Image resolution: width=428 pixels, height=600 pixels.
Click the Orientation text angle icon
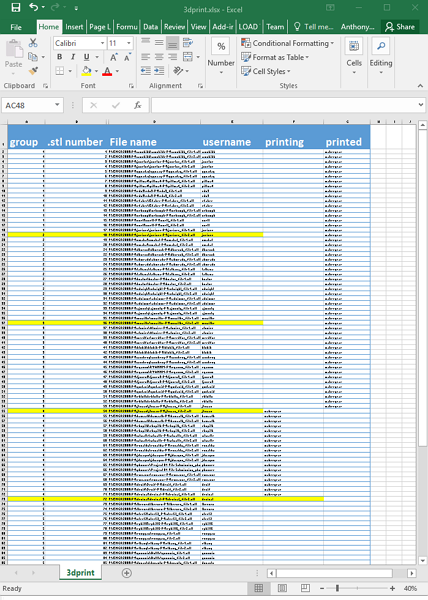178,71
